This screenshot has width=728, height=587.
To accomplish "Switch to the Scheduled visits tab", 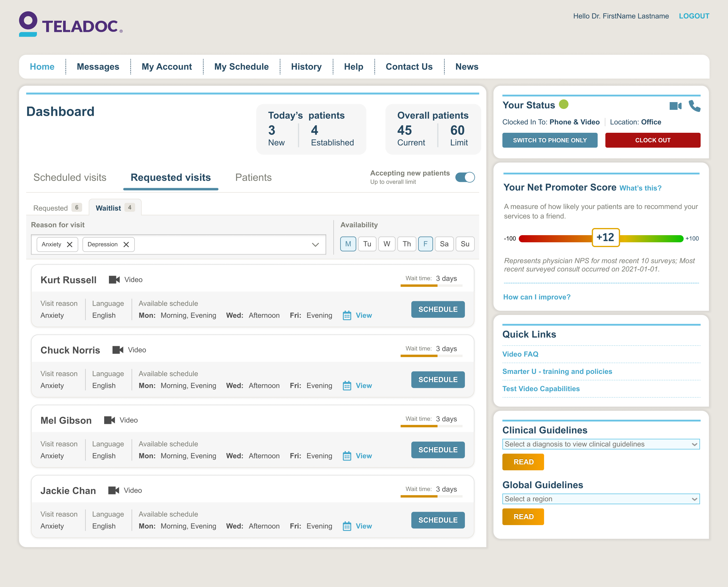I will (70, 177).
